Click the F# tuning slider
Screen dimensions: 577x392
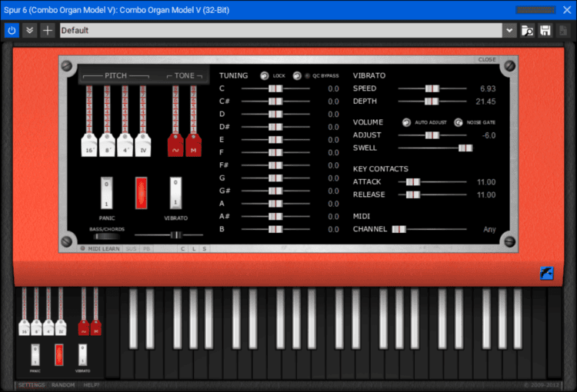click(x=275, y=165)
